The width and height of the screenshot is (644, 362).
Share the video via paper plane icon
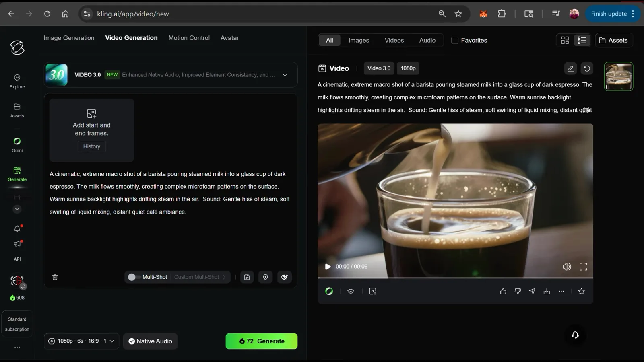point(532,291)
